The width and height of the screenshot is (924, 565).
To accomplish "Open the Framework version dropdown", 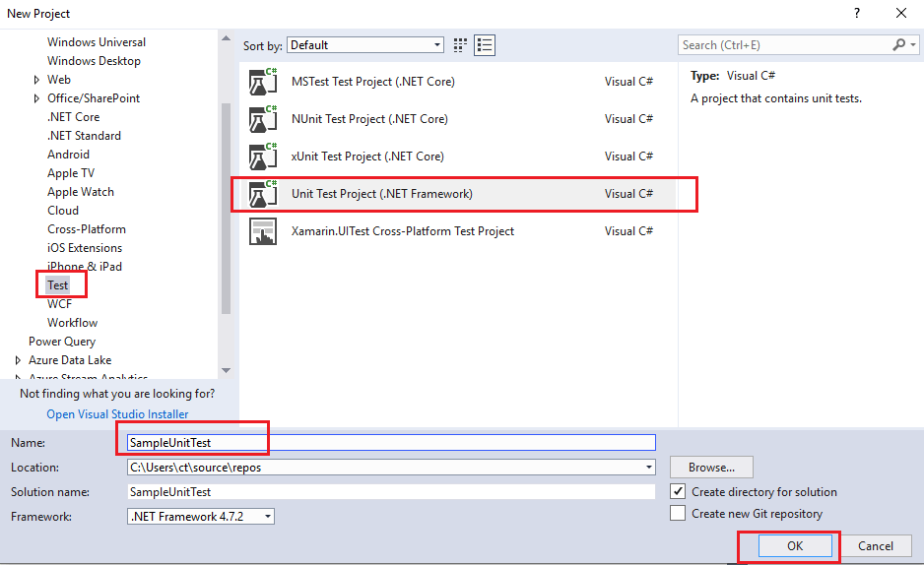I will 201,516.
